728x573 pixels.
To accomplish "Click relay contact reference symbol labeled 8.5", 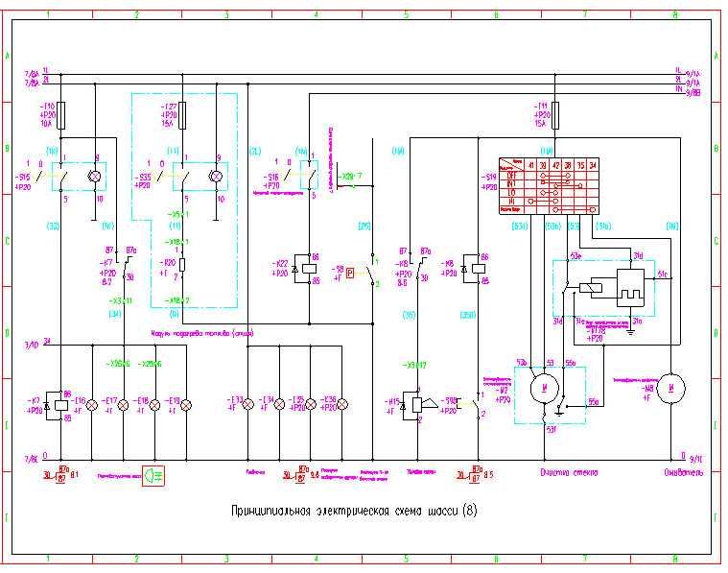I will tap(475, 475).
